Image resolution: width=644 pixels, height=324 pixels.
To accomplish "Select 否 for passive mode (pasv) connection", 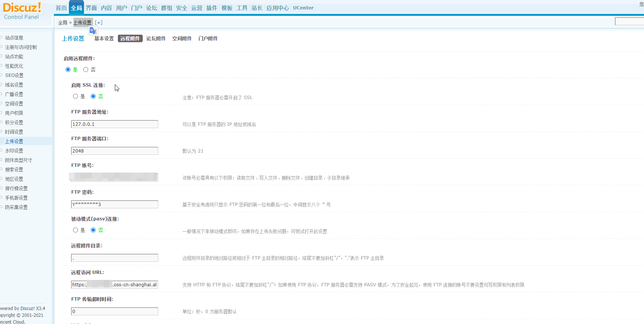I will [93, 230].
